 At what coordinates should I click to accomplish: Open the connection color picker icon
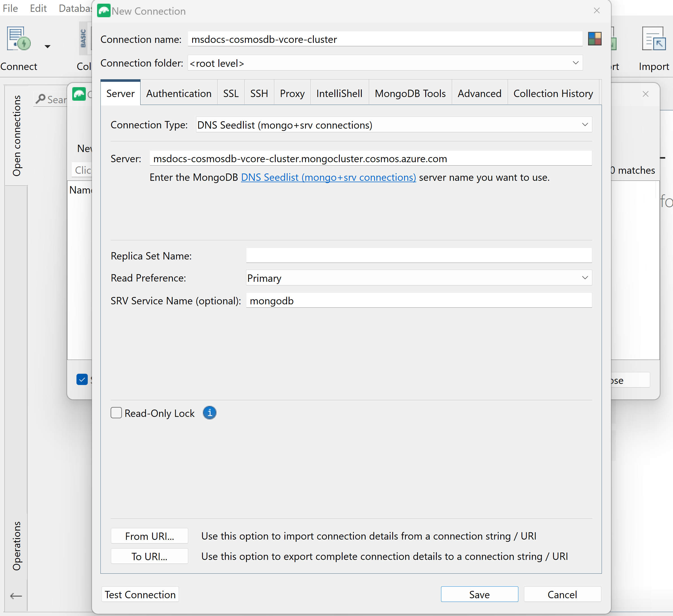click(x=595, y=39)
